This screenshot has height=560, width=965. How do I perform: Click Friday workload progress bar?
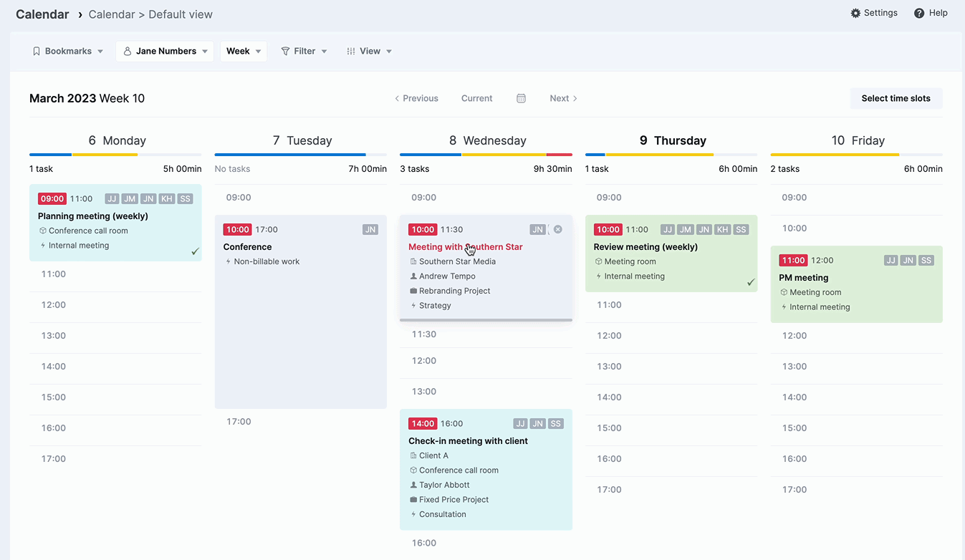(856, 155)
